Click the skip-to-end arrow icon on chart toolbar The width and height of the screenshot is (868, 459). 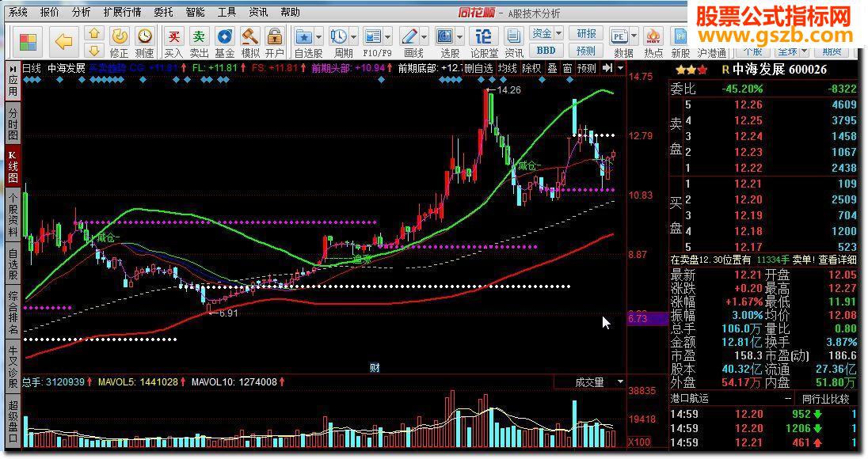pyautogui.click(x=607, y=68)
